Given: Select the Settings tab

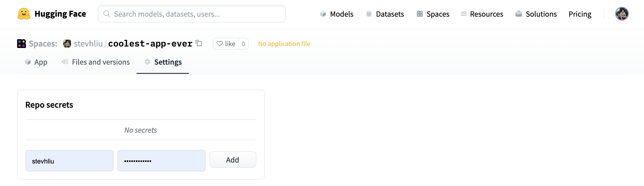Looking at the screenshot, I should point(163,62).
